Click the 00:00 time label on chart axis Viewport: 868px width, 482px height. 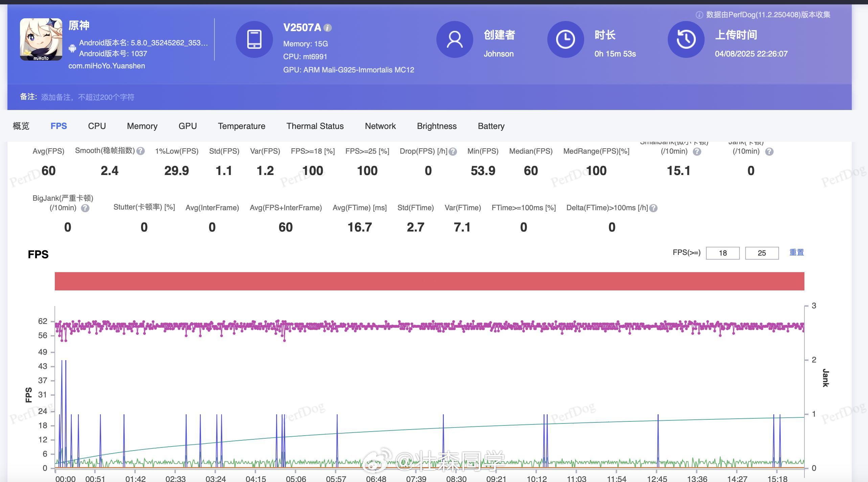click(66, 479)
